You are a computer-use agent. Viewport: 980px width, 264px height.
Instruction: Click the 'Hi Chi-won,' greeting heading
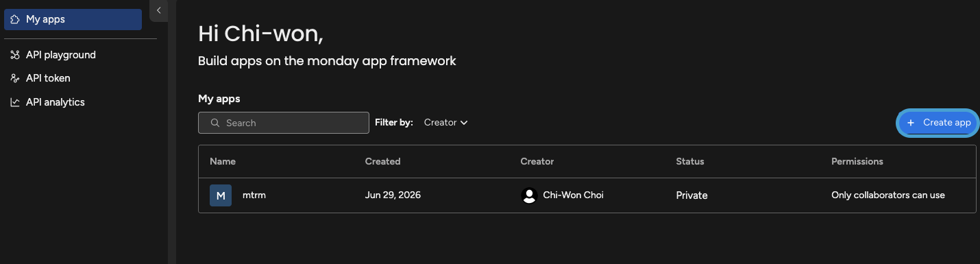coord(260,34)
